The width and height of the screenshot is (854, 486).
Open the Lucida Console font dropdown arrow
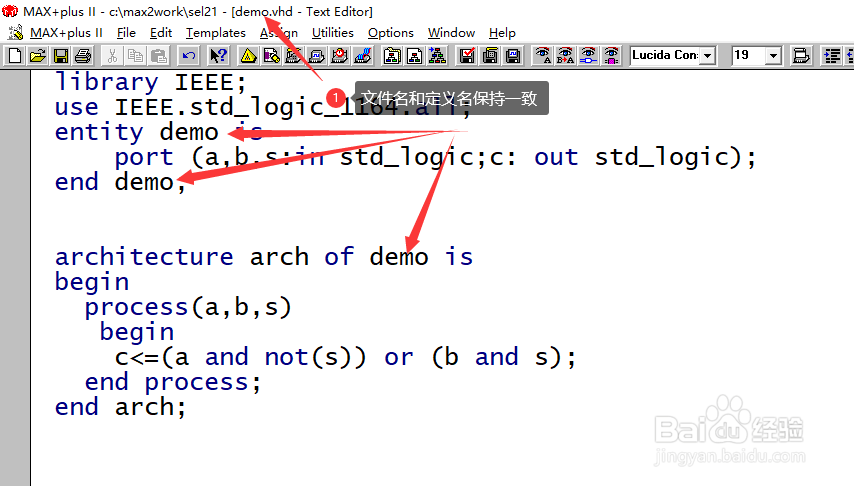[x=707, y=56]
